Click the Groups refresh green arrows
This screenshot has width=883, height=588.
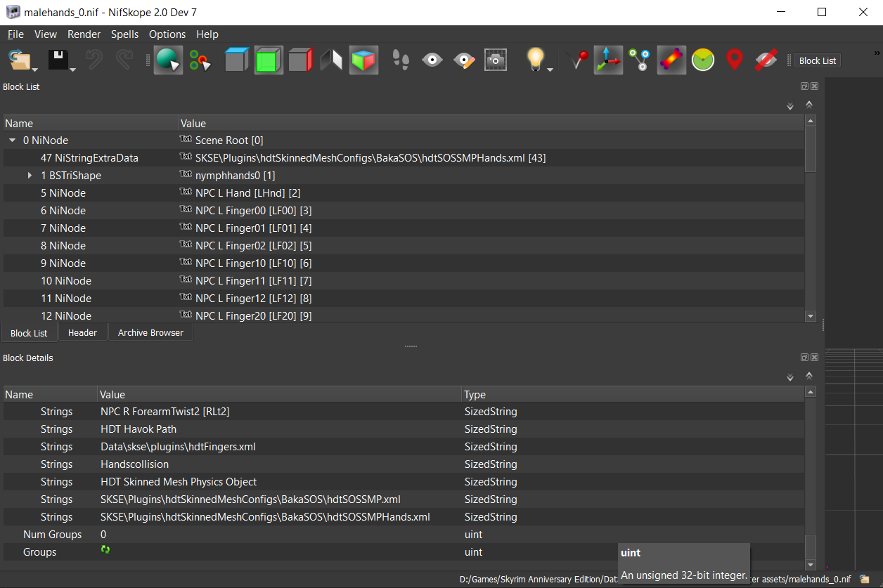105,550
